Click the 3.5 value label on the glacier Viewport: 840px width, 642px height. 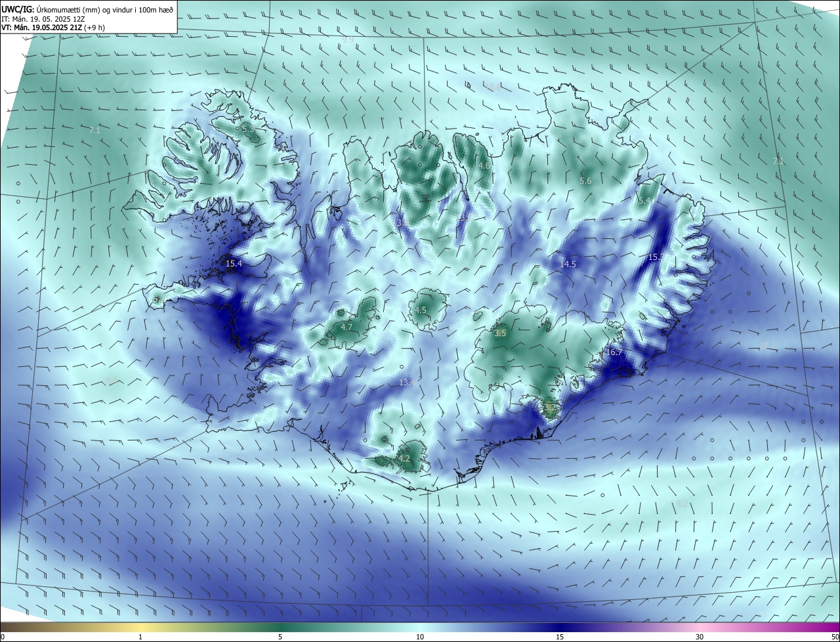coord(500,333)
